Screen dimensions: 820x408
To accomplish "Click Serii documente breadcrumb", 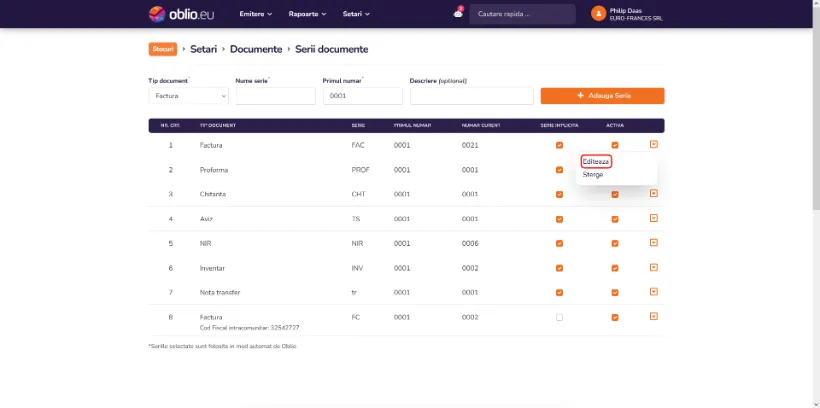I will [x=332, y=49].
